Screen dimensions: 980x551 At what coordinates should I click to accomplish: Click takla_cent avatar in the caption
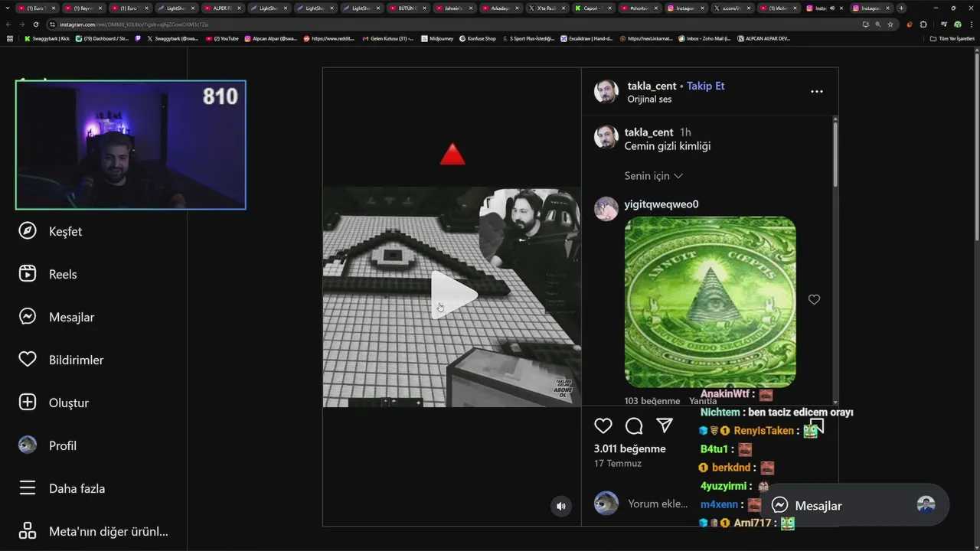point(606,138)
